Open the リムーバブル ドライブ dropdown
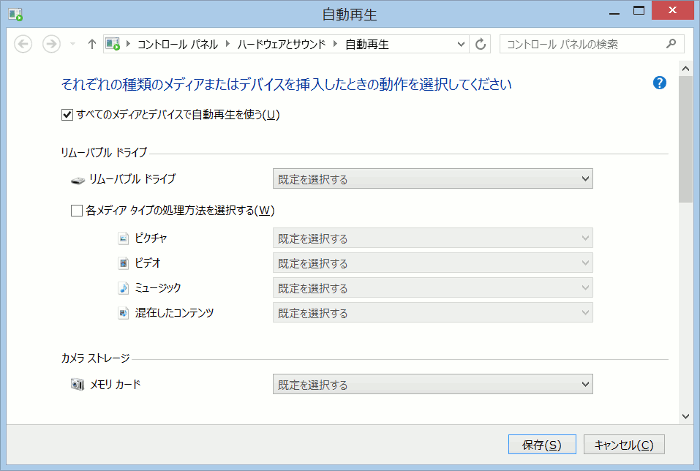 [x=433, y=179]
